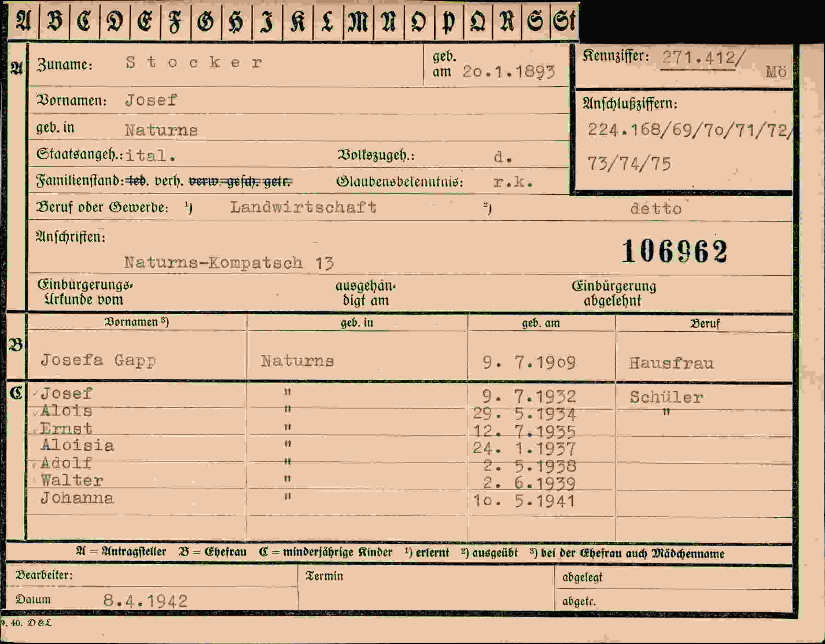Select the Volkszugeh. value "d."
Viewport: 825px width, 644px height.
coord(503,157)
